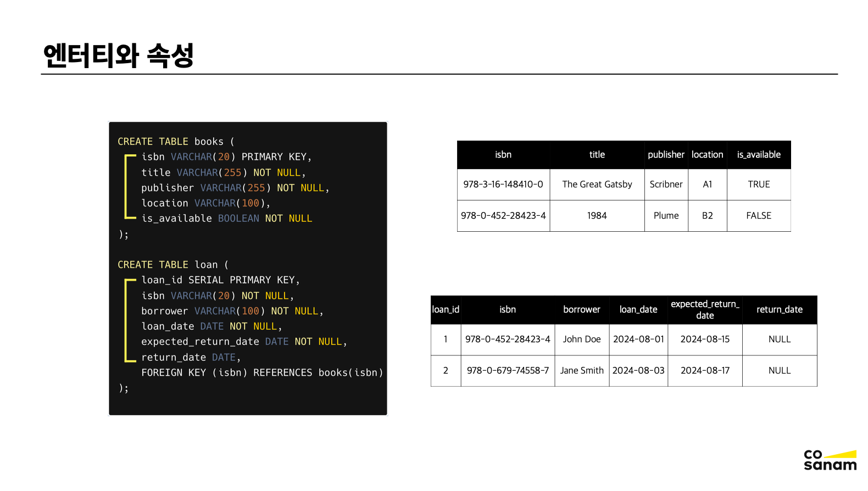Select the CREATE TABLE books line
This screenshot has height=491, width=868.
coord(176,142)
